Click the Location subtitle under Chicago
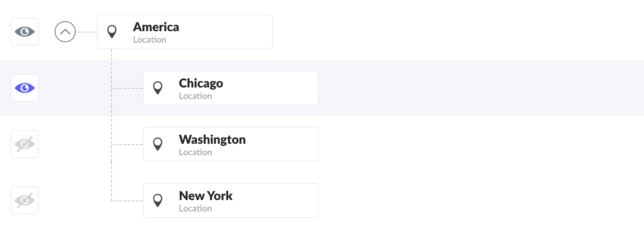This screenshot has width=644, height=233. [196, 96]
